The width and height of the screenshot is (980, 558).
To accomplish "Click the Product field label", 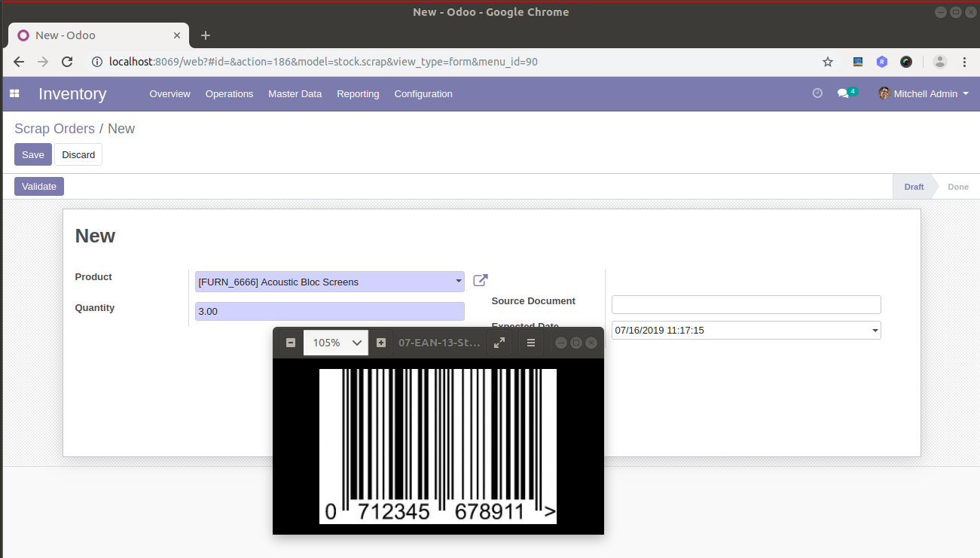I will pyautogui.click(x=93, y=277).
